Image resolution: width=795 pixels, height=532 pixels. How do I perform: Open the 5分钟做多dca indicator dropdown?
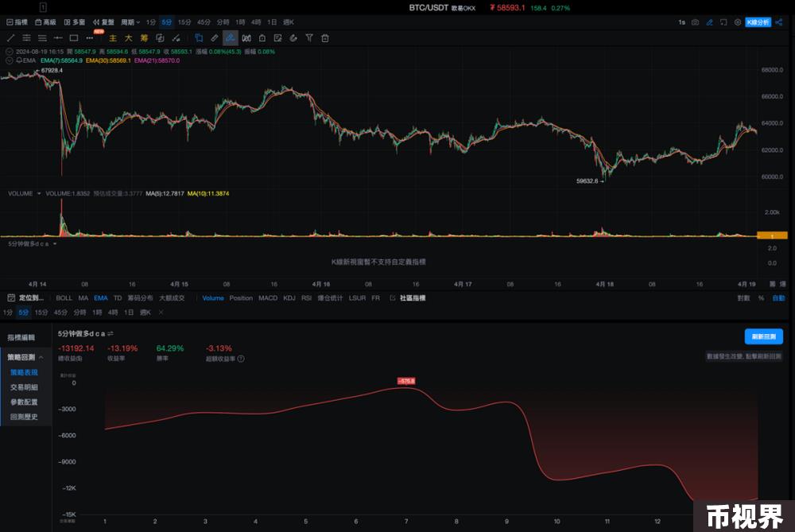point(54,244)
